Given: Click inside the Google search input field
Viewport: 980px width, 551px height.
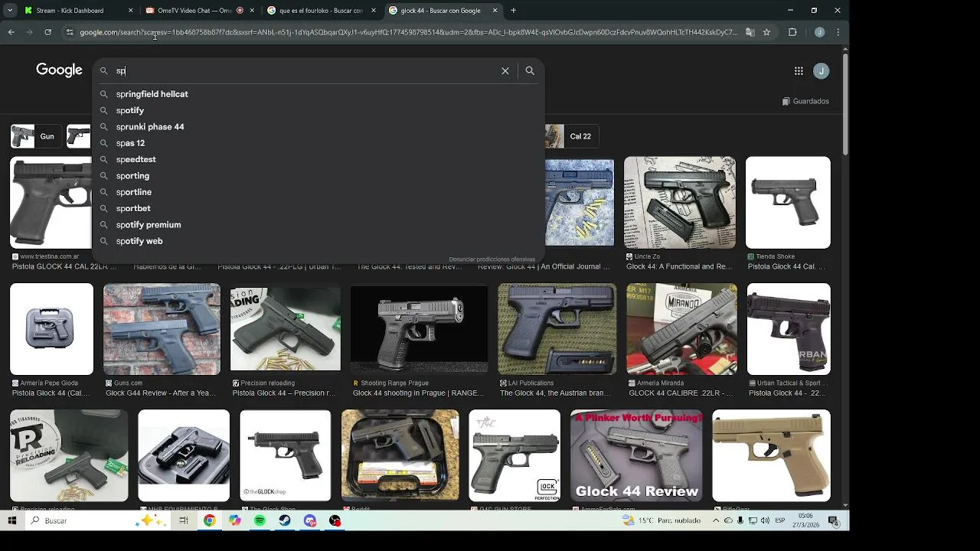Looking at the screenshot, I should (305, 70).
